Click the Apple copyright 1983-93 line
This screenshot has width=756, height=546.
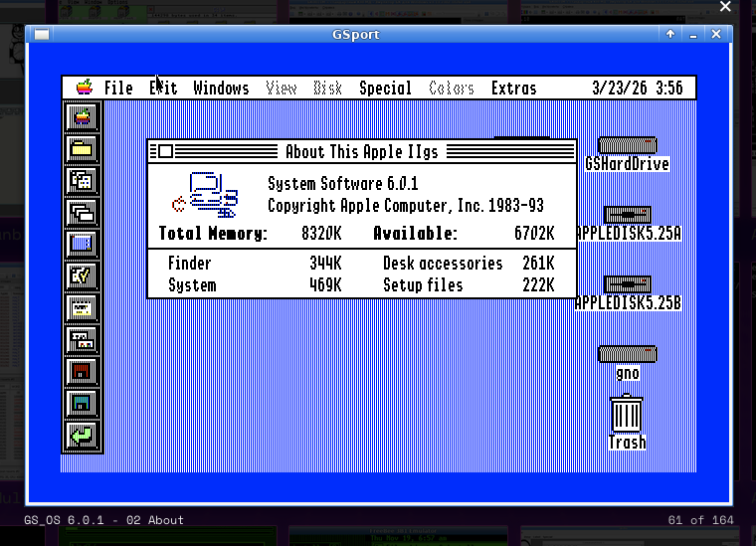pos(406,206)
